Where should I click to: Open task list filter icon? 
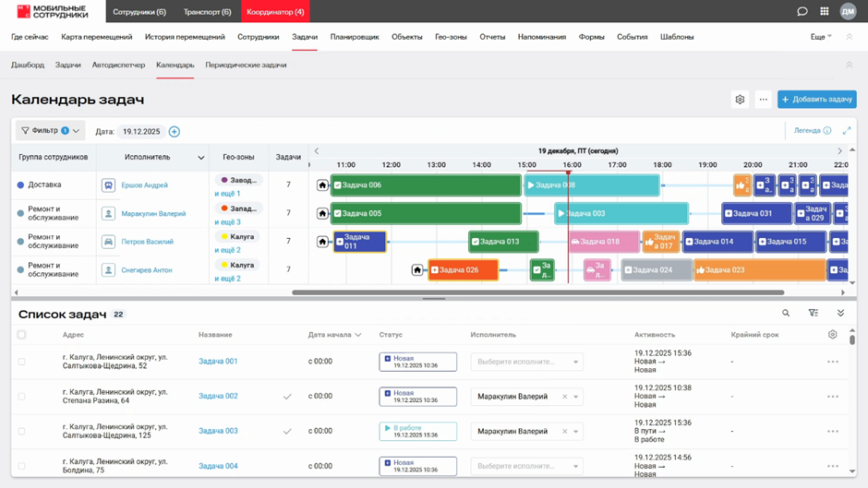814,314
